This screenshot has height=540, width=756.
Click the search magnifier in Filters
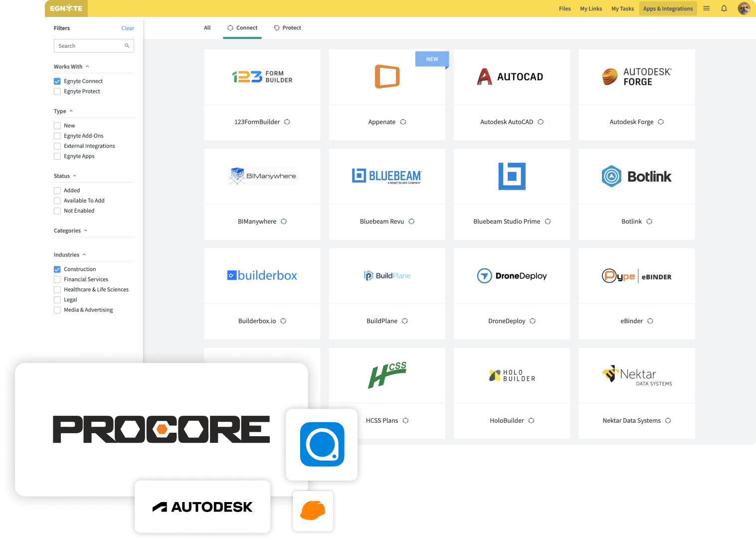point(127,45)
